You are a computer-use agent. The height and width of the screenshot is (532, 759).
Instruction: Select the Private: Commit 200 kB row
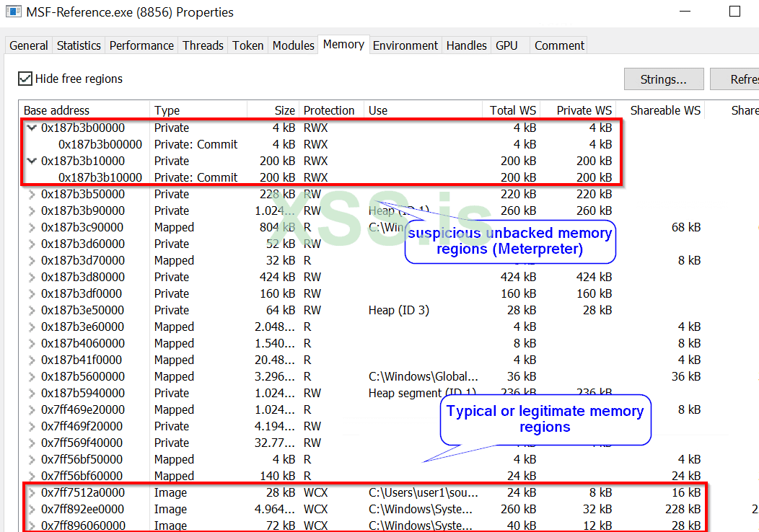pos(196,178)
